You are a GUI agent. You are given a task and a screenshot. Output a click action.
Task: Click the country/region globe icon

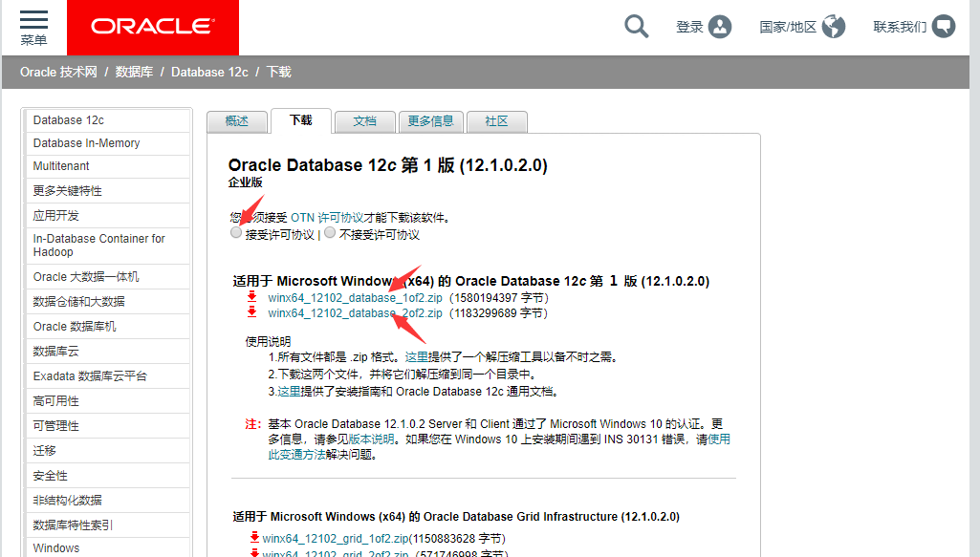tap(833, 27)
